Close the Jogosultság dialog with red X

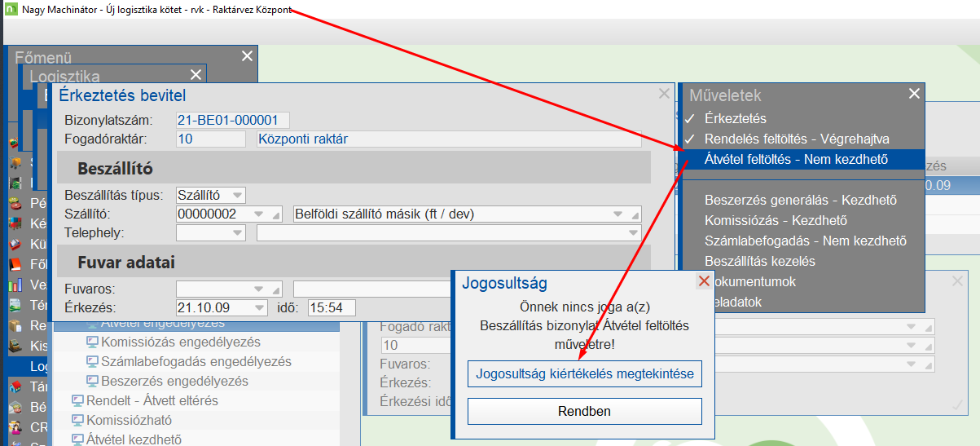coord(704,282)
